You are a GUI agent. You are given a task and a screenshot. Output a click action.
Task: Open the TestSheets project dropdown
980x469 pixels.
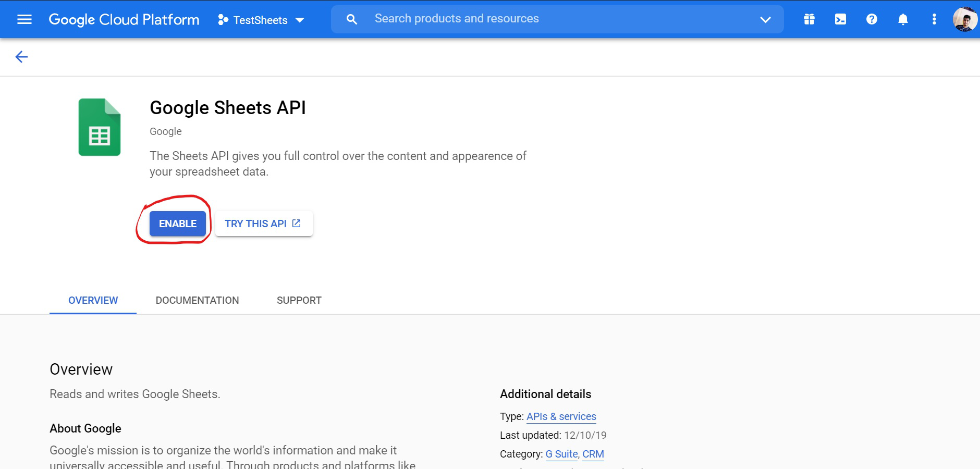pos(261,20)
